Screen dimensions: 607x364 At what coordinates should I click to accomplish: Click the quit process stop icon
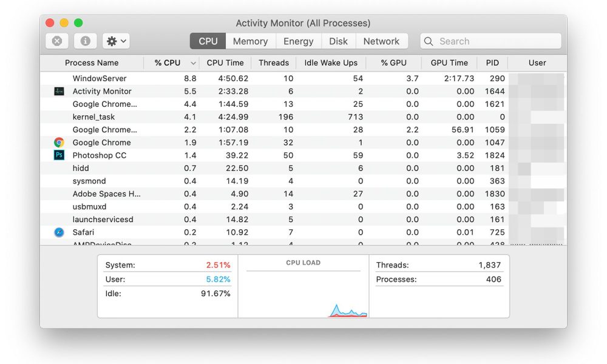point(57,41)
